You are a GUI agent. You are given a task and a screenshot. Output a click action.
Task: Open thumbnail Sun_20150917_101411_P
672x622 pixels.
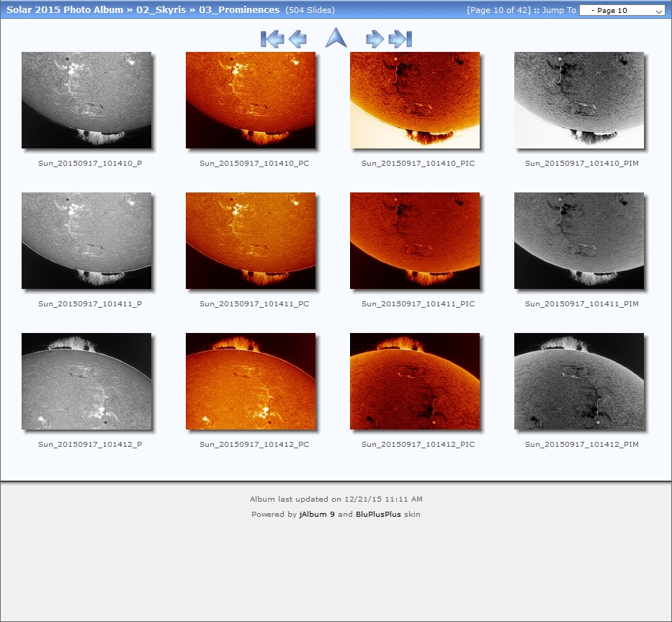coord(86,241)
